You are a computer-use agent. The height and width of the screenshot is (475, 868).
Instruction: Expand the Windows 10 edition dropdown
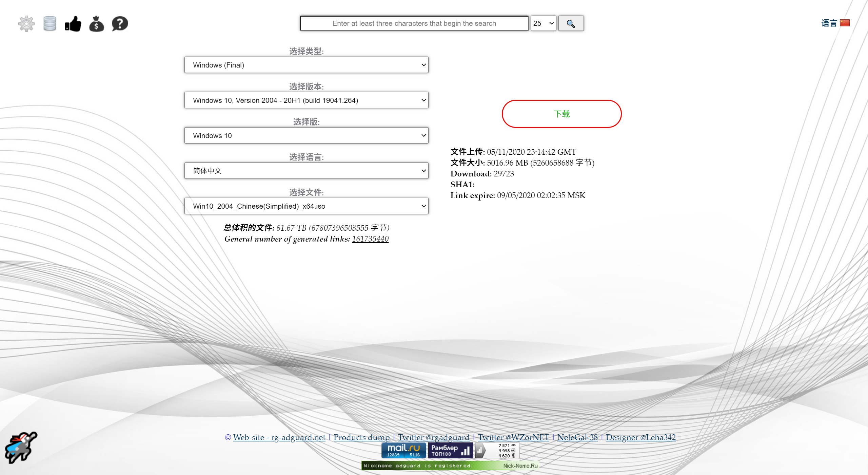pyautogui.click(x=306, y=135)
